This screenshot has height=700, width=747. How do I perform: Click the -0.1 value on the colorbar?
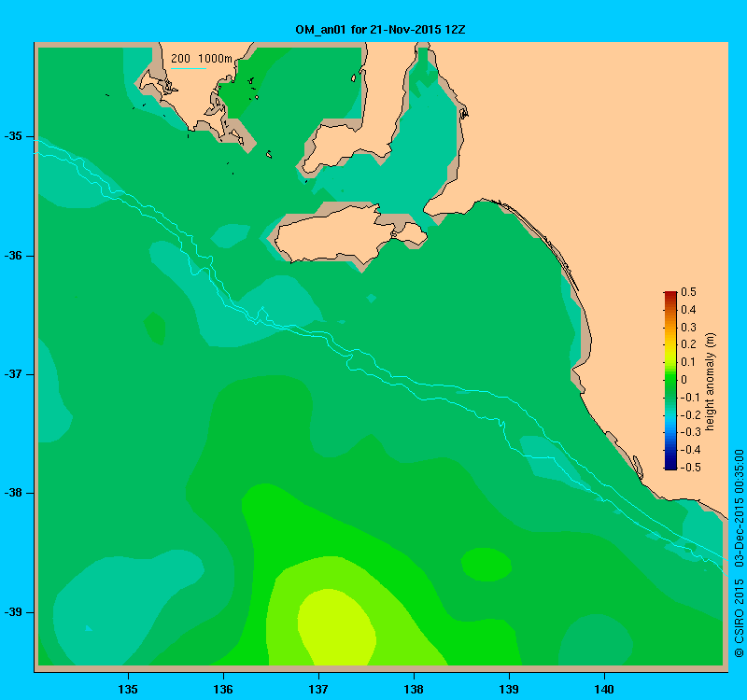pos(690,398)
